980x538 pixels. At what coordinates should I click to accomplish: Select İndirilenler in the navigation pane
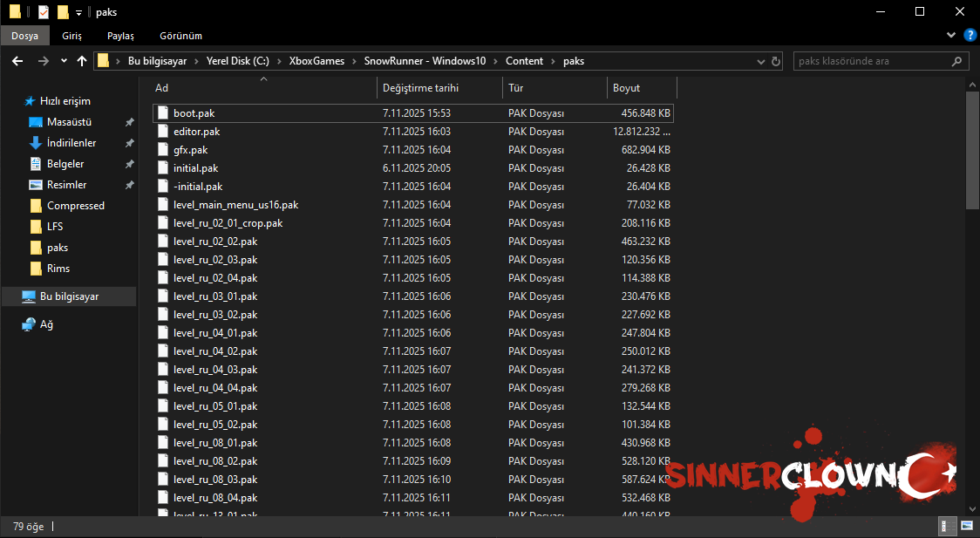(71, 143)
